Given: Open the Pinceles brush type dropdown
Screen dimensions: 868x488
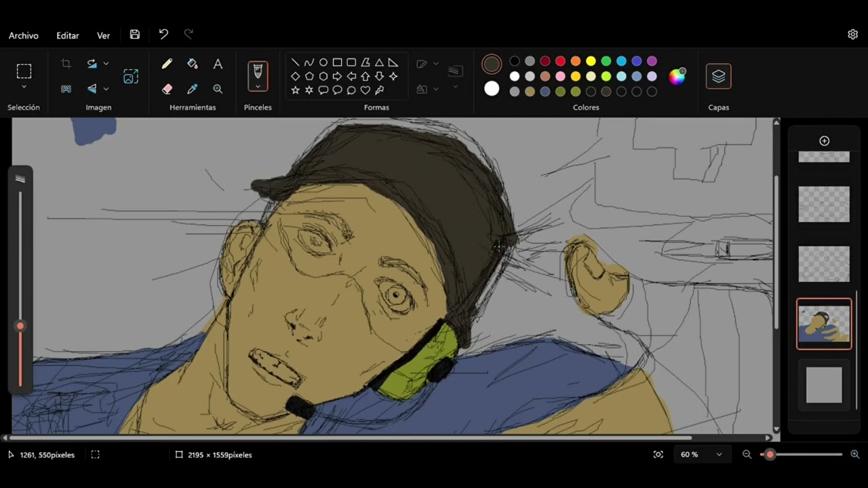Looking at the screenshot, I should pos(258,87).
